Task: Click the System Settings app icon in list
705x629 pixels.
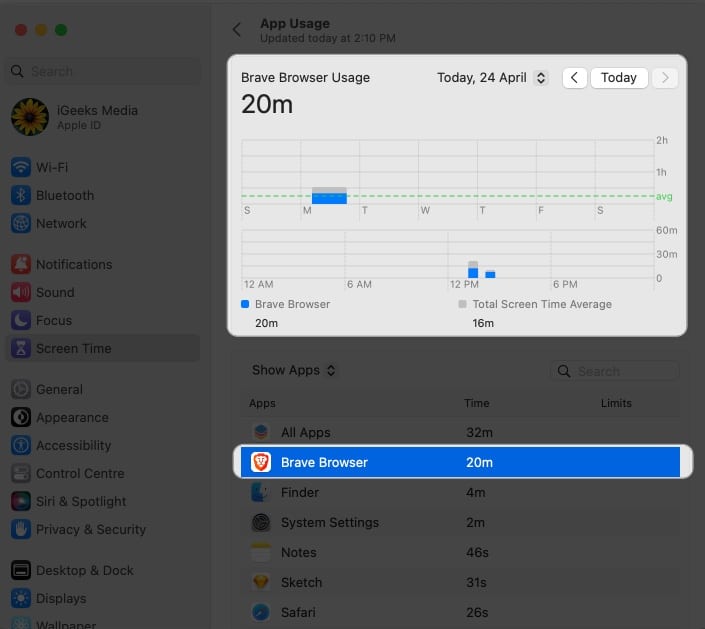Action: [261, 522]
